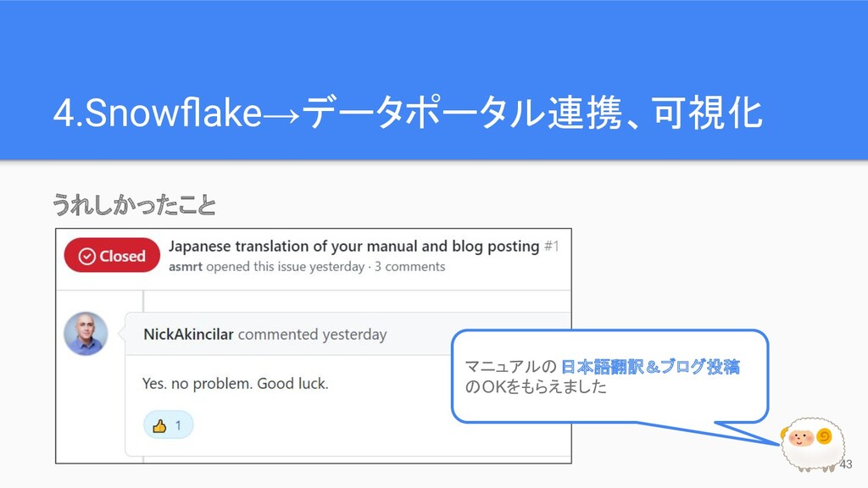Click the 'commented yesterday' timestamp

(312, 335)
